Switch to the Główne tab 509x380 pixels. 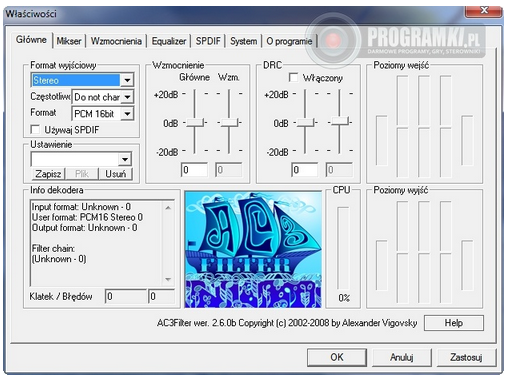pos(31,40)
